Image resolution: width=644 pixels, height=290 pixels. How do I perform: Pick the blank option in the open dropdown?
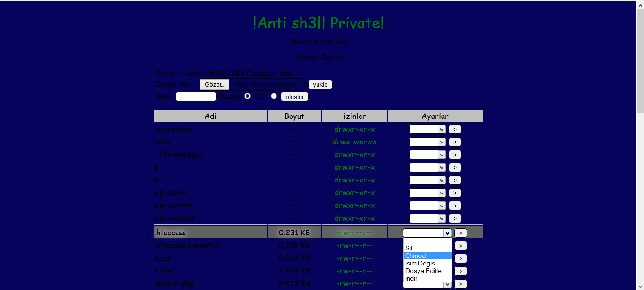pos(427,241)
